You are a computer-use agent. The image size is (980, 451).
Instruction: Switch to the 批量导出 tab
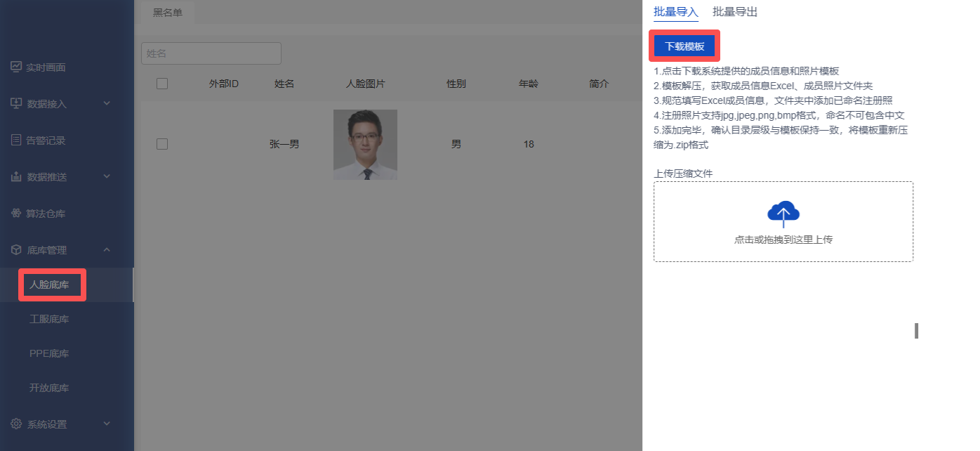[x=734, y=12]
